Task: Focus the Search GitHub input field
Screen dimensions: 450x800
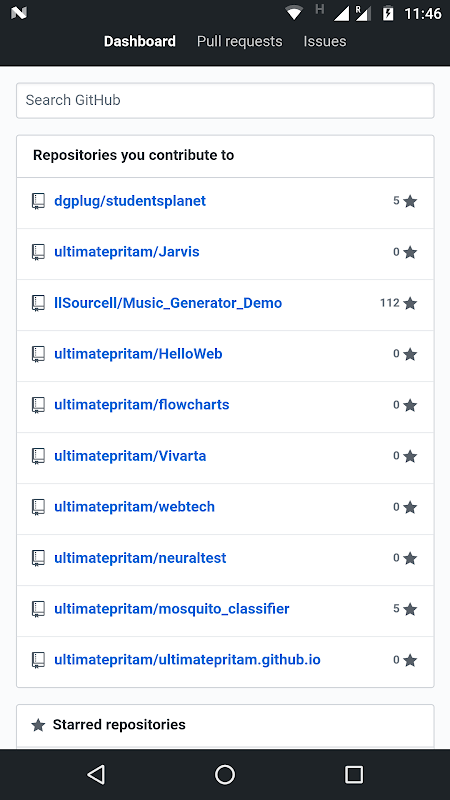Action: (225, 101)
